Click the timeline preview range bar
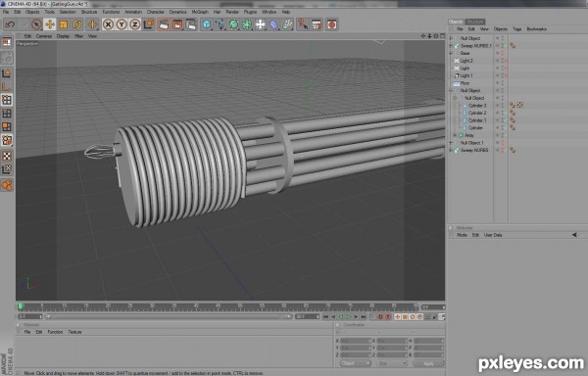Viewport: 588px width, 376px height. coord(168,317)
